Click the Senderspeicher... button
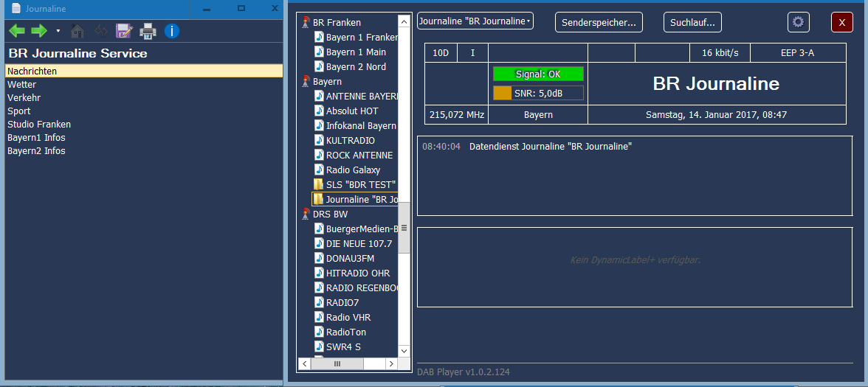Screen dimensions: 868x387 (x=599, y=22)
